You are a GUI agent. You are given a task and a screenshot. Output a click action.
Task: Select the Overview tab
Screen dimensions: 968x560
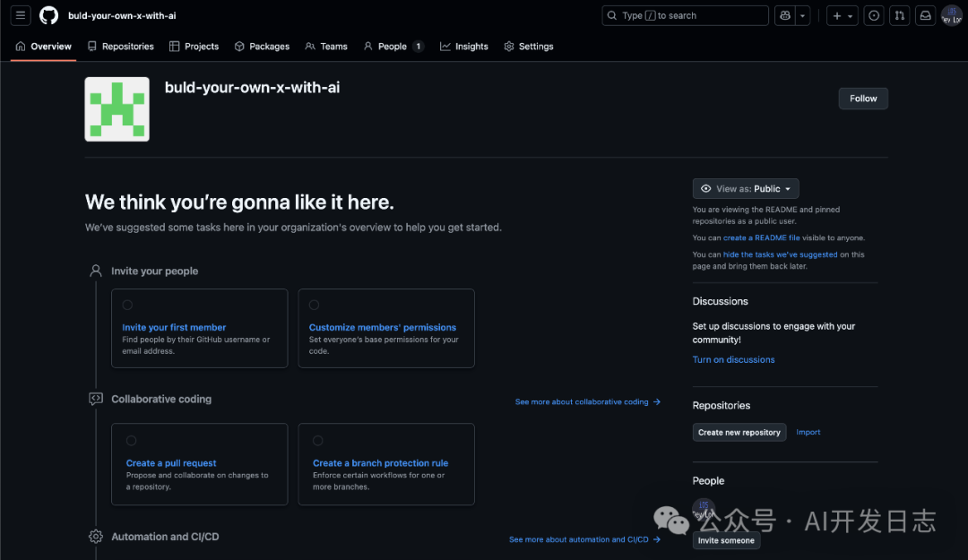(43, 47)
